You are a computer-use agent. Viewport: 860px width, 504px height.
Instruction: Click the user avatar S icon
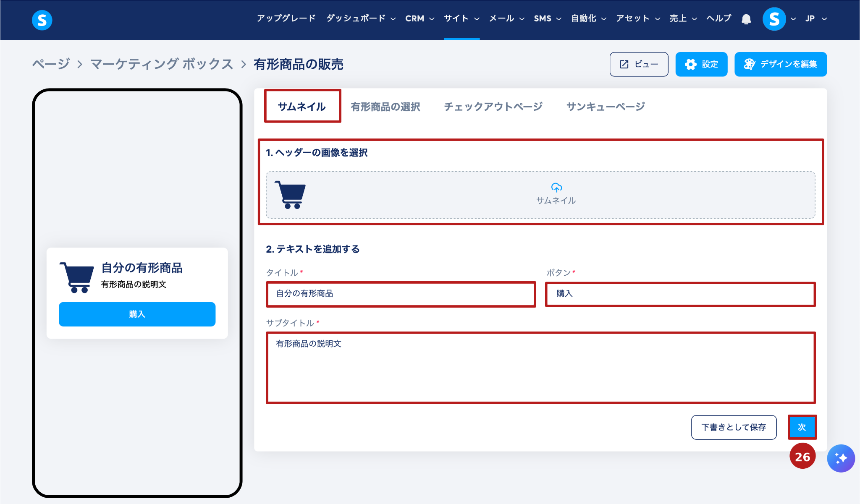[x=774, y=19]
